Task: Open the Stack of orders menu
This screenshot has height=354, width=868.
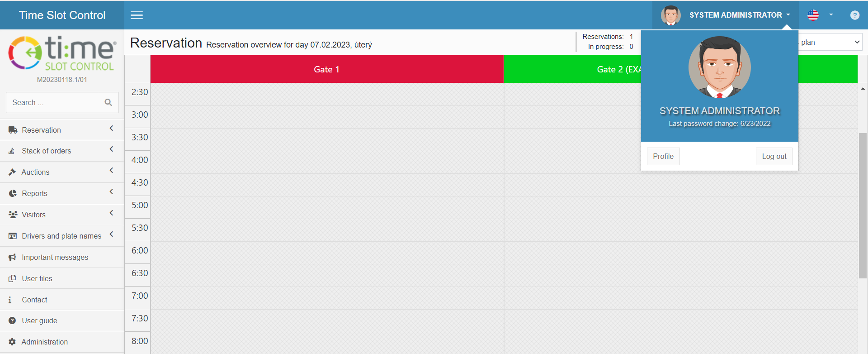Action: 62,151
